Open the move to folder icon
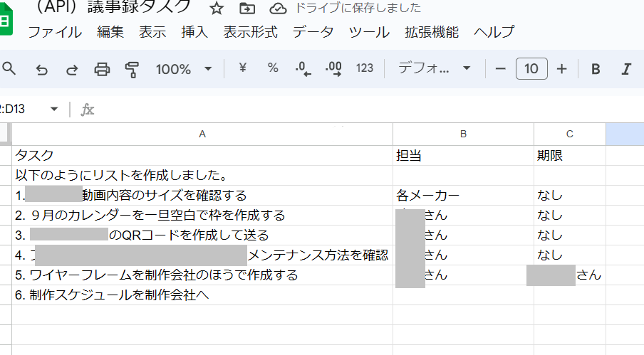The image size is (644, 355). 247,9
